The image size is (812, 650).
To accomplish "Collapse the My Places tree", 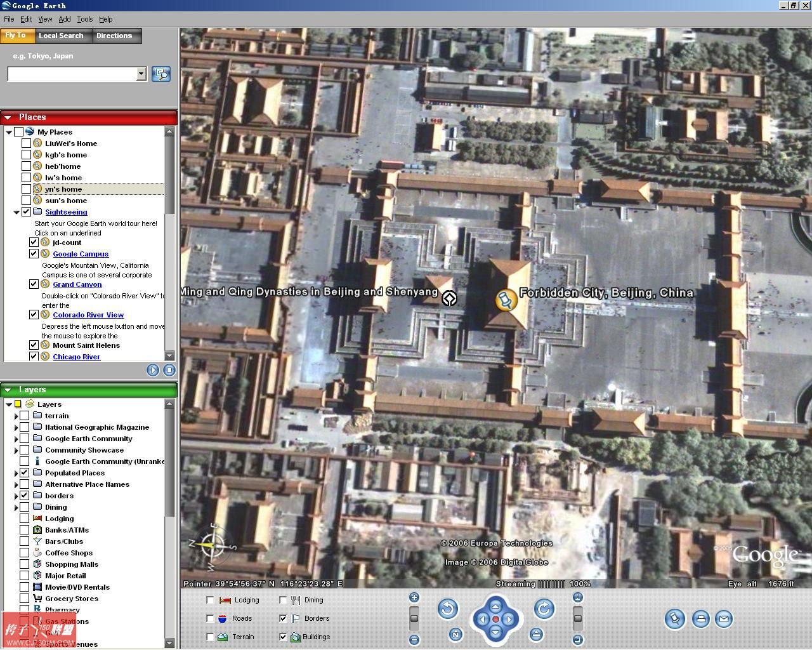I will [x=9, y=132].
